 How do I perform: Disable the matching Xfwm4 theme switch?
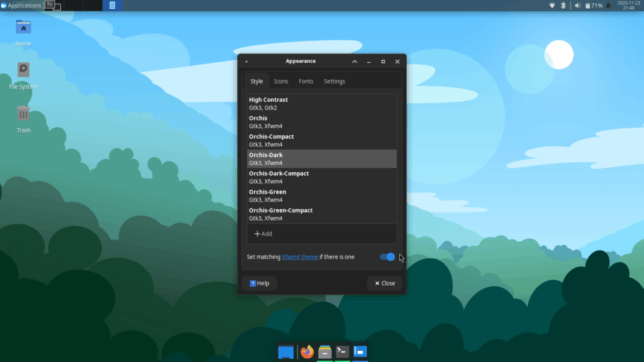click(386, 257)
